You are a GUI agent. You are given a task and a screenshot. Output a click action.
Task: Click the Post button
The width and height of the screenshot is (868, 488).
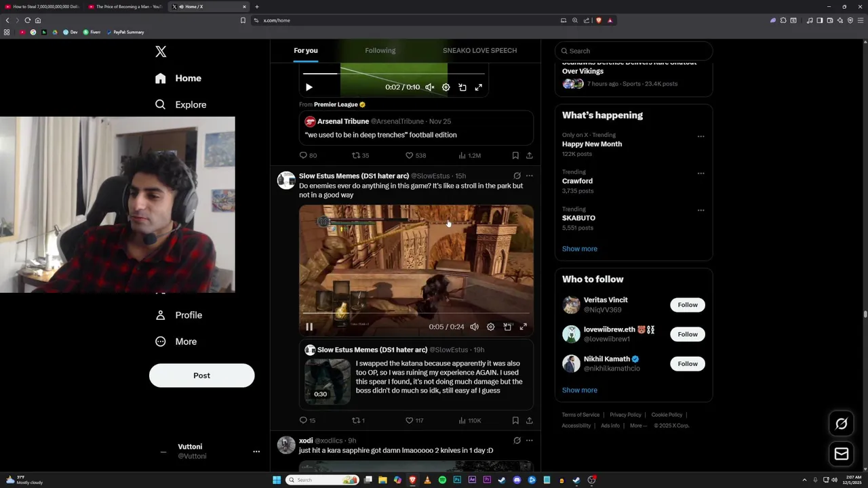tap(201, 375)
